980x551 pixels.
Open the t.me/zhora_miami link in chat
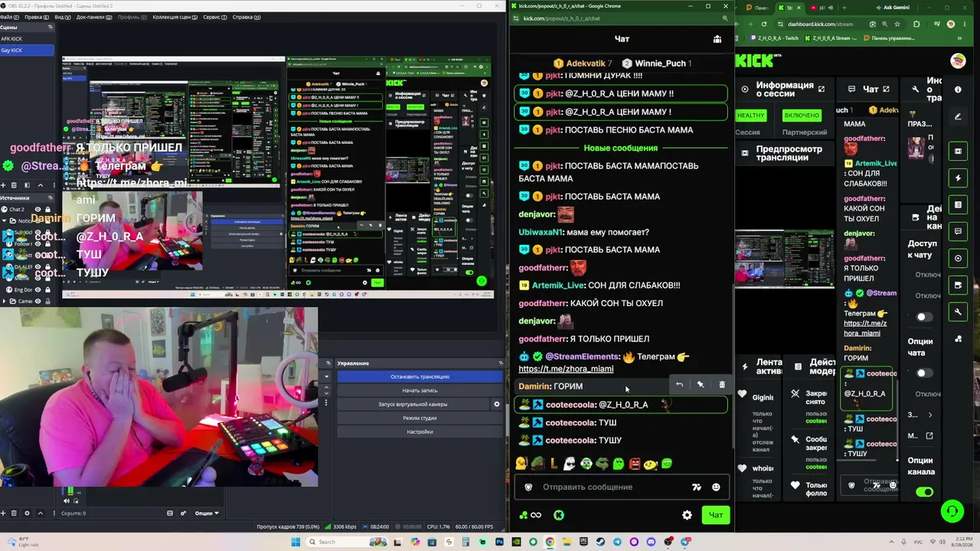[x=566, y=369]
